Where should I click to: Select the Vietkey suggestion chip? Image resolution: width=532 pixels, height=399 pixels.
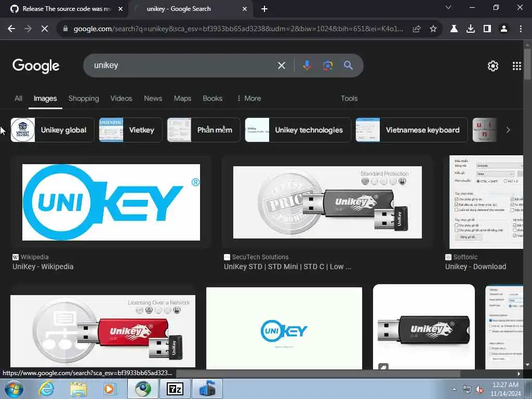[130, 130]
